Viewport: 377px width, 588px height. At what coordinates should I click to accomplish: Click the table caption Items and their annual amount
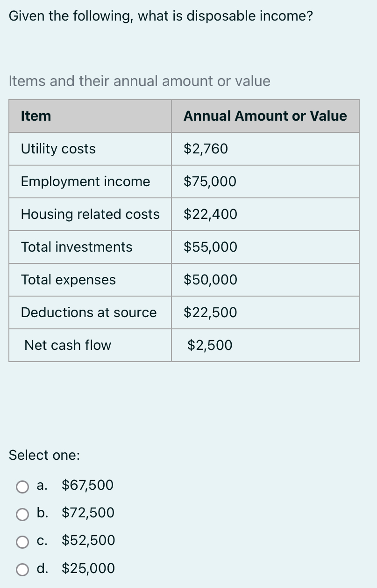tap(140, 81)
